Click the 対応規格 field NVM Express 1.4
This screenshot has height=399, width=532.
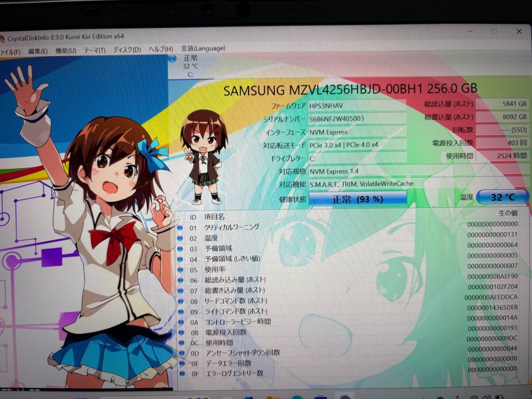coord(419,171)
